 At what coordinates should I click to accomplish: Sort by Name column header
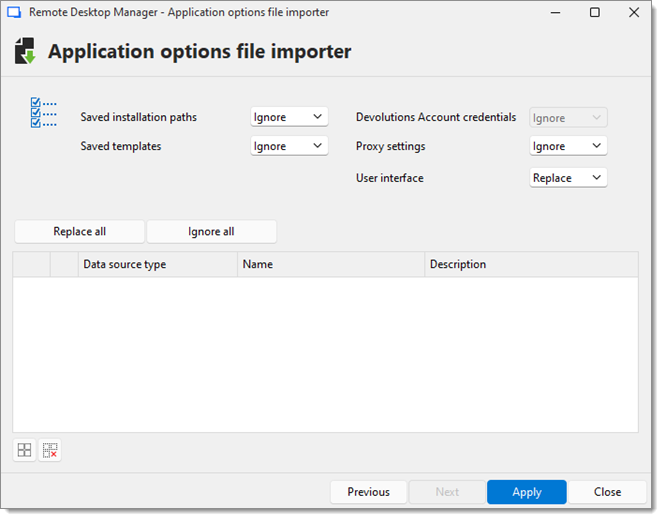331,264
